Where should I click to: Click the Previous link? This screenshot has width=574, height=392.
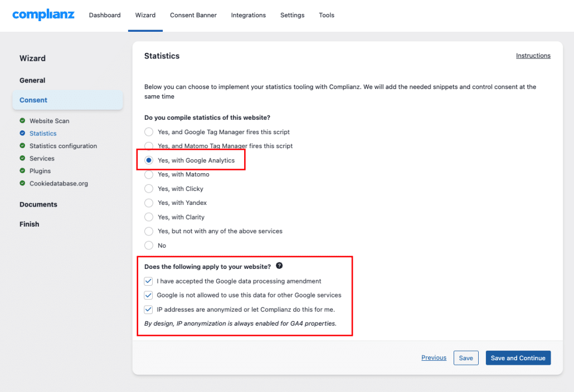[434, 357]
